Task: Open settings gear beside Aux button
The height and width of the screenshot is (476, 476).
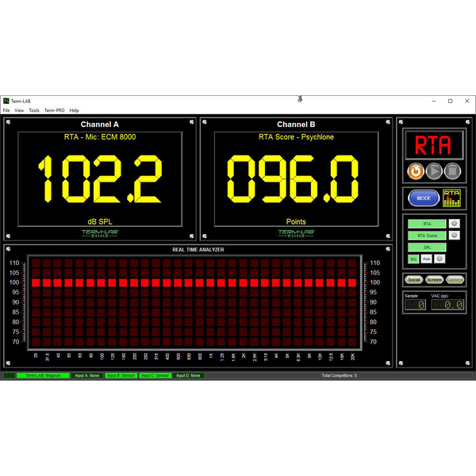Action: 440,259
